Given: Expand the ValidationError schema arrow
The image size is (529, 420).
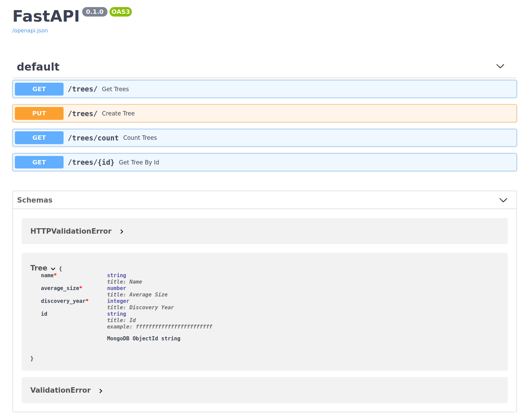Looking at the screenshot, I should [101, 391].
